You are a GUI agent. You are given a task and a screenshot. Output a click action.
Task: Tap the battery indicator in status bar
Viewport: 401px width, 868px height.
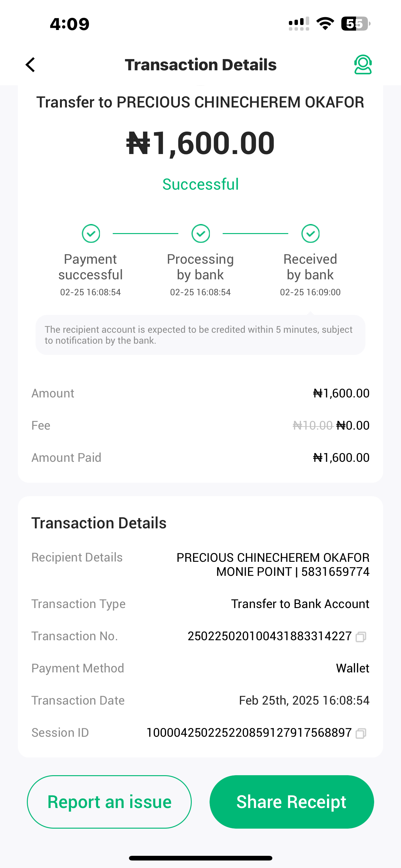(355, 23)
